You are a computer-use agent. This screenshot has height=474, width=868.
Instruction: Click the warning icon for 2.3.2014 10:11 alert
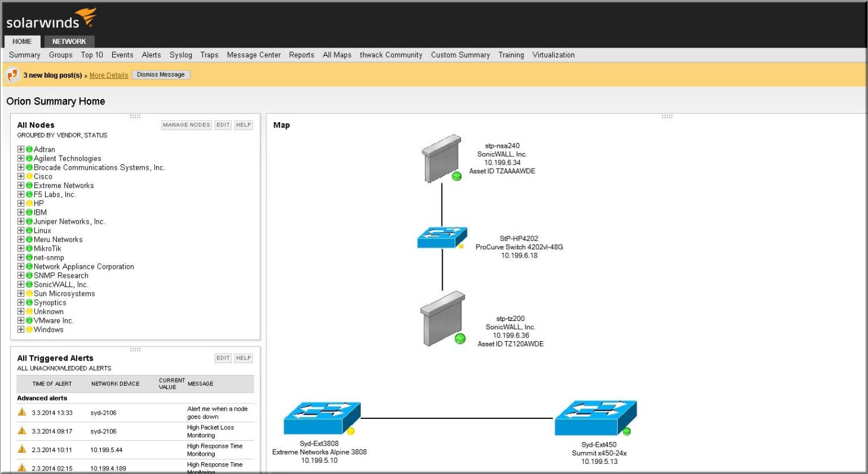click(x=22, y=449)
